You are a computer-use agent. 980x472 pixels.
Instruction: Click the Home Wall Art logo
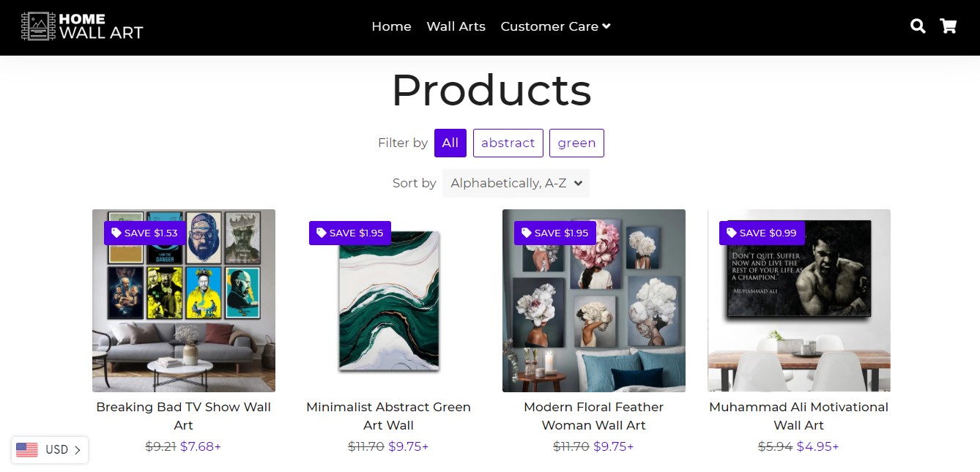tap(82, 26)
